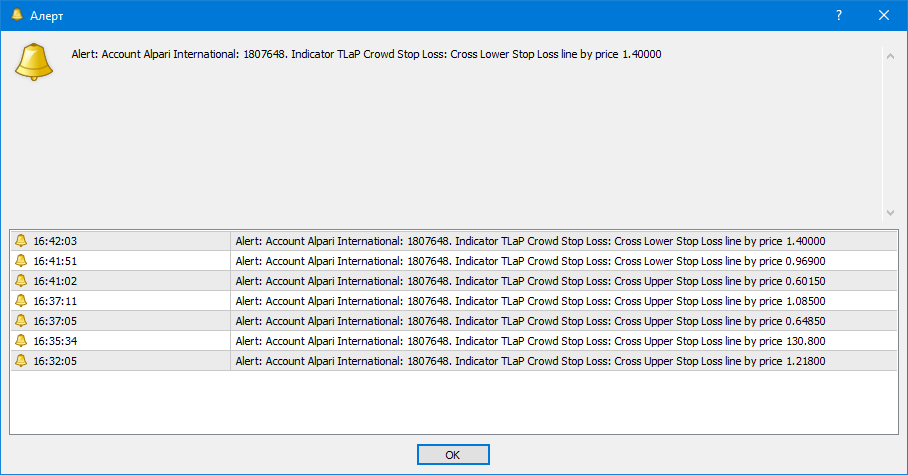Click the bell icon in the 16:42:03 row
Screen dimensions: 908x475
[21, 240]
